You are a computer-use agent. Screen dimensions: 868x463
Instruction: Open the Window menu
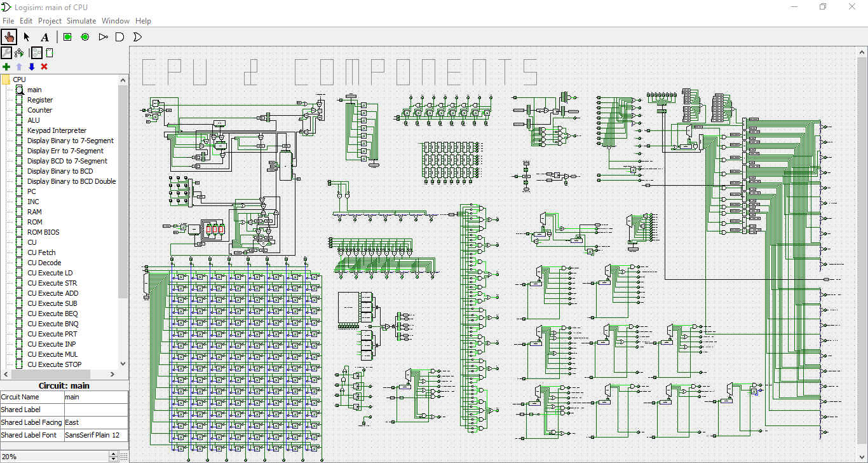pyautogui.click(x=116, y=21)
